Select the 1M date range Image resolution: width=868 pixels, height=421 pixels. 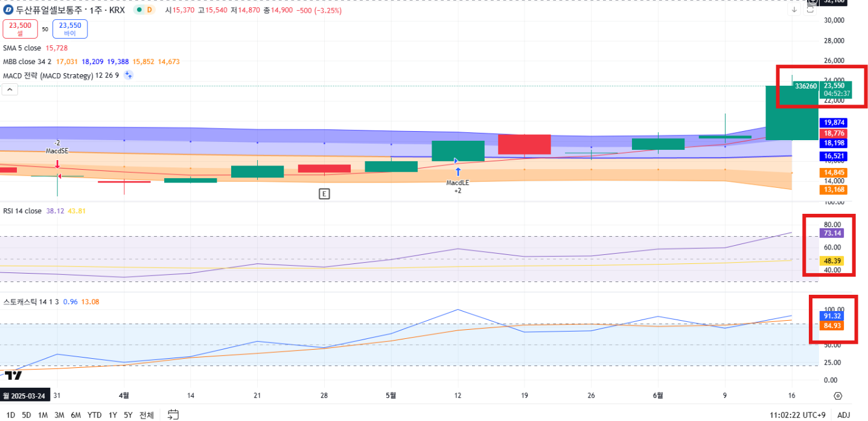point(43,415)
